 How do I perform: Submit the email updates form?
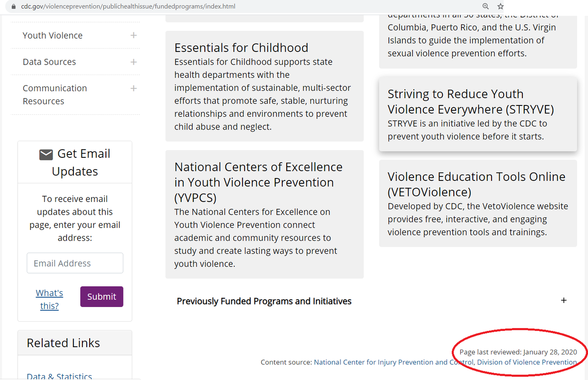101,297
